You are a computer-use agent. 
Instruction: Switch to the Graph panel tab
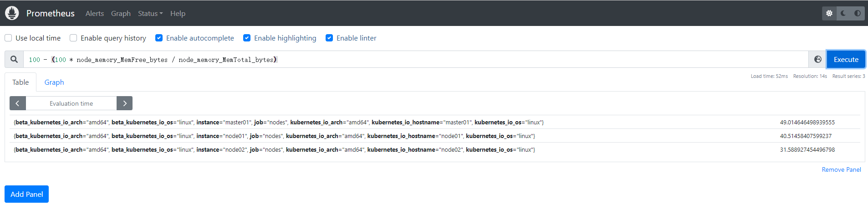(x=54, y=82)
